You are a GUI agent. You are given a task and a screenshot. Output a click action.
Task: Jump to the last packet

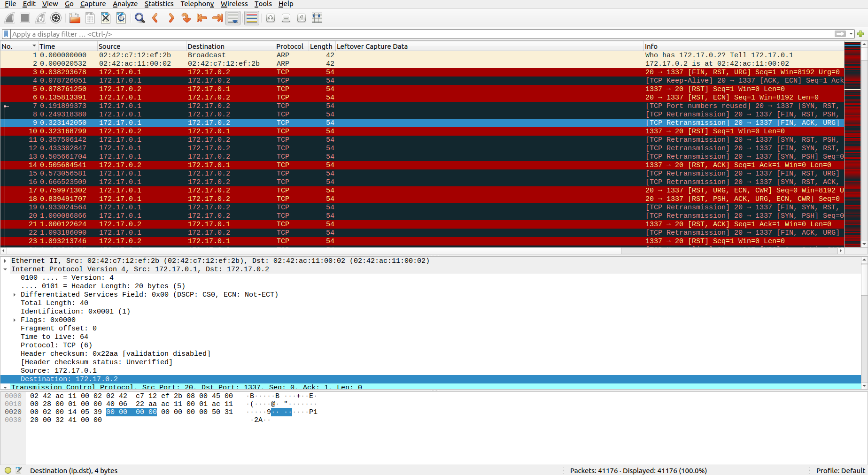[217, 18]
